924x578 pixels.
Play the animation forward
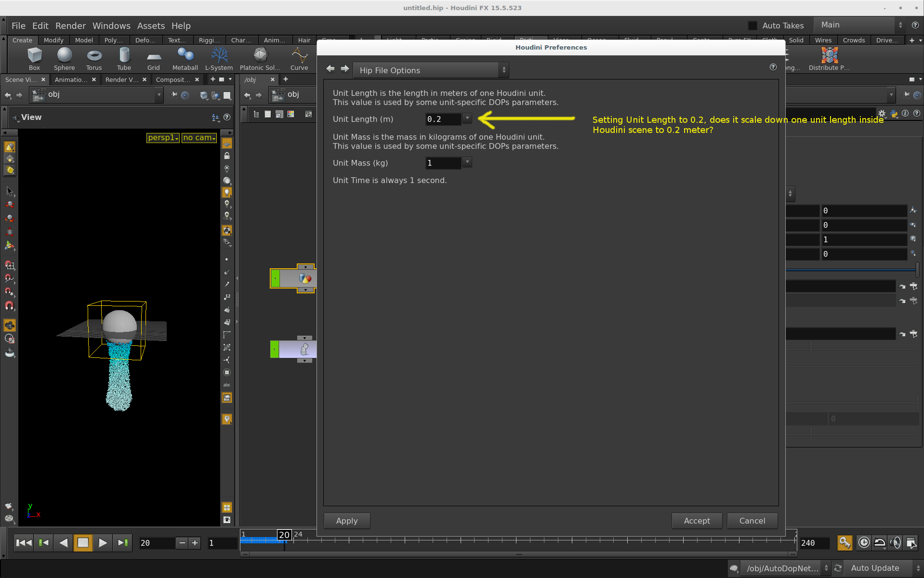(103, 543)
